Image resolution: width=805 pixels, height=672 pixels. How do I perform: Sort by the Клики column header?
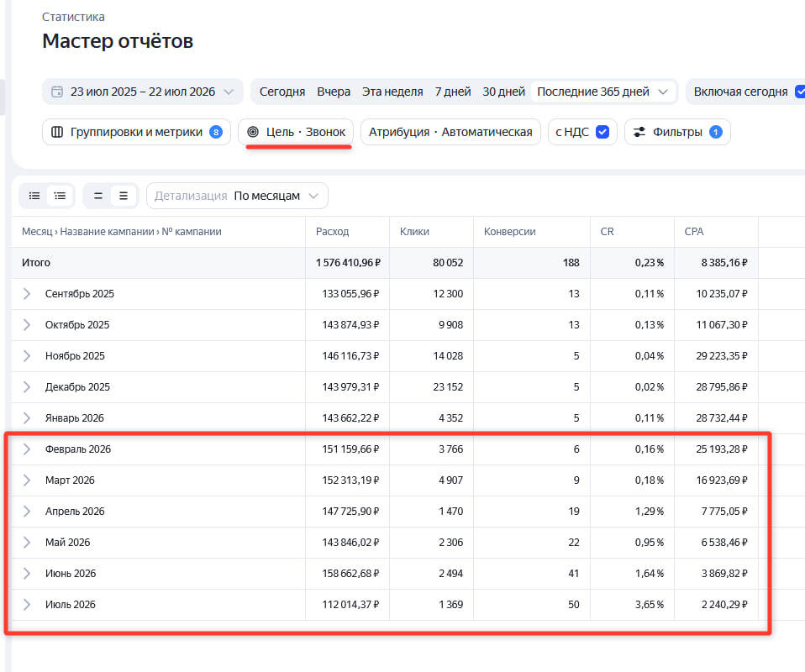[x=414, y=232]
